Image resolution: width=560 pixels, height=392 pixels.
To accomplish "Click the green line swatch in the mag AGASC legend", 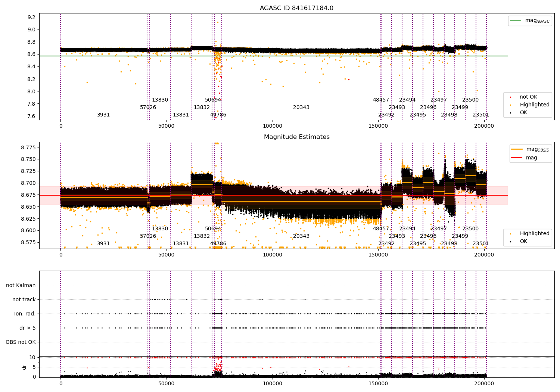I will pos(516,21).
